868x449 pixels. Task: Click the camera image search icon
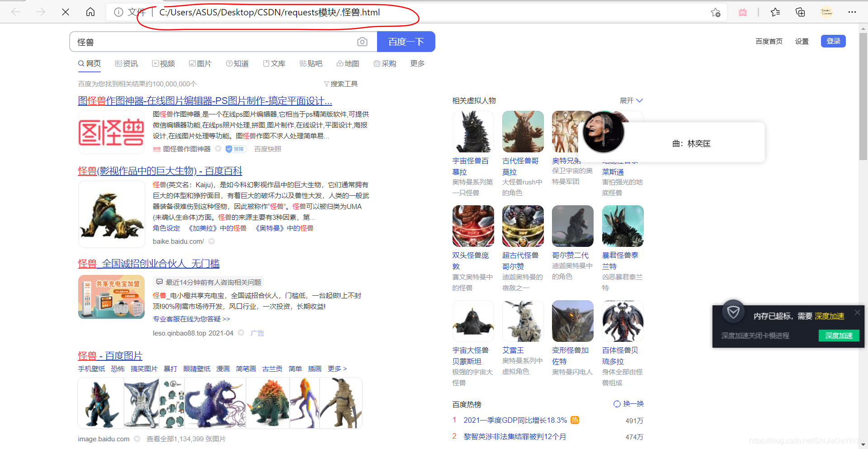(362, 42)
